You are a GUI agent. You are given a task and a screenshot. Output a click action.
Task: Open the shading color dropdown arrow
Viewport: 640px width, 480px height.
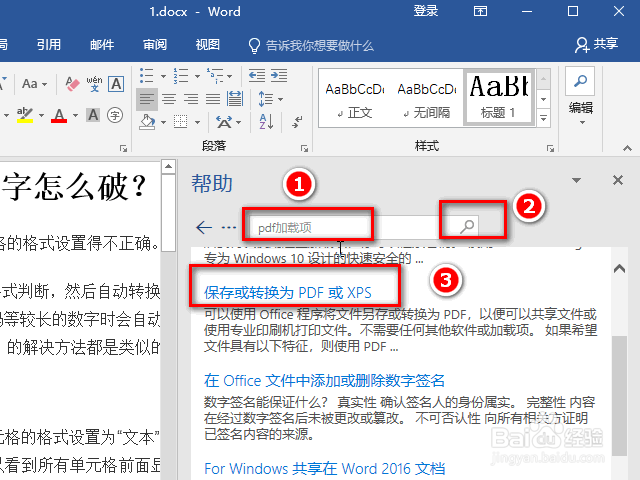[163, 122]
